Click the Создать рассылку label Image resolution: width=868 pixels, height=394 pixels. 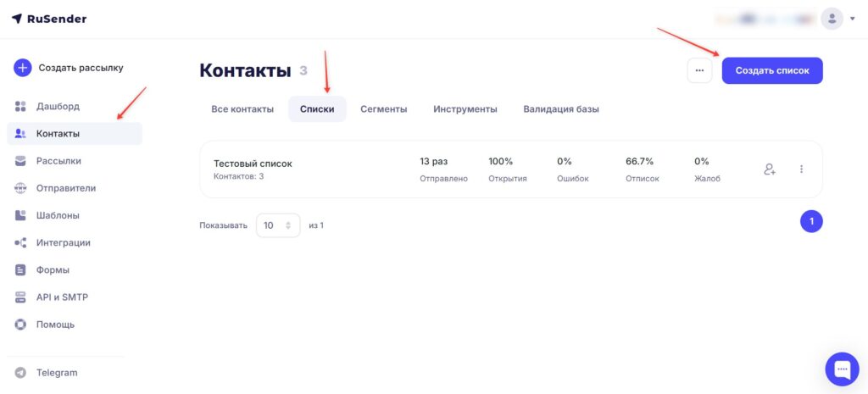point(81,68)
